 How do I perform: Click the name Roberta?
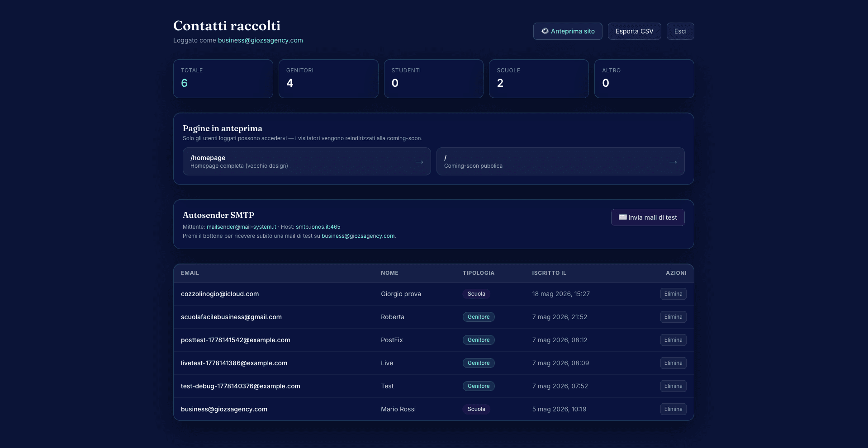click(393, 317)
